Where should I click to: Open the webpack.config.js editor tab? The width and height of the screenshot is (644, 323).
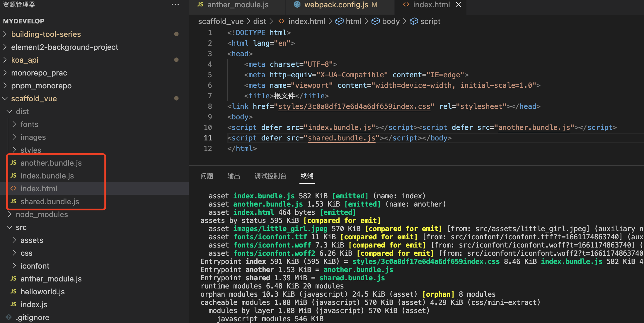click(x=336, y=5)
